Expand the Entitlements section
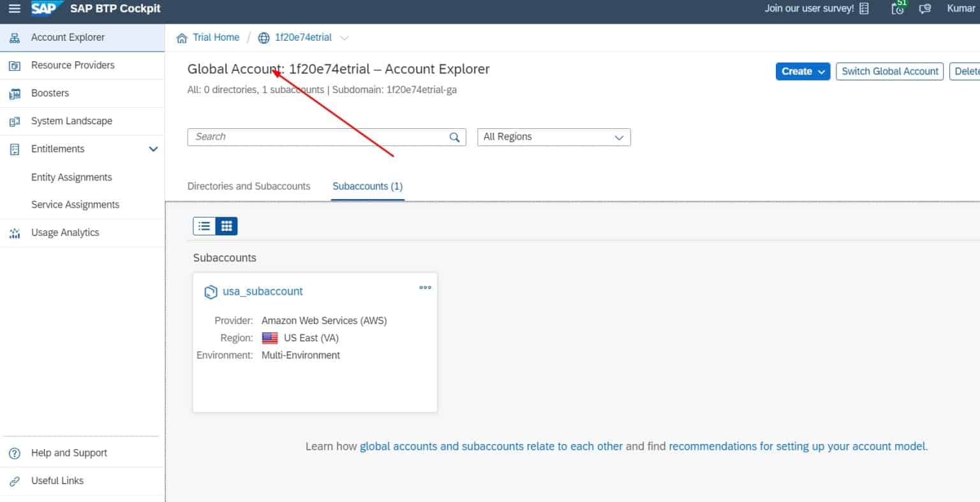This screenshot has height=502, width=980. click(x=153, y=149)
